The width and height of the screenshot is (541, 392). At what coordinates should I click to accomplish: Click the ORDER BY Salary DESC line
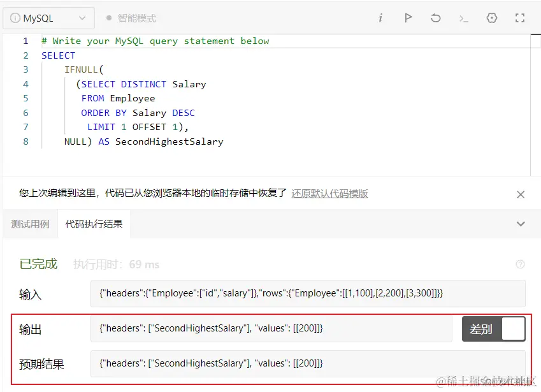pyautogui.click(x=138, y=113)
